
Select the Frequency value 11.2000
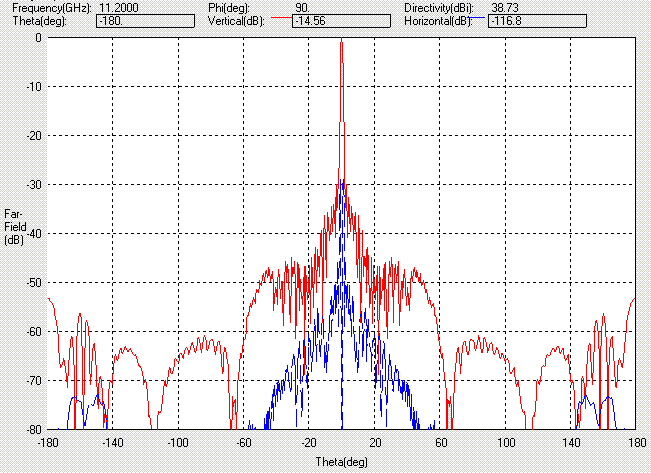pos(119,7)
